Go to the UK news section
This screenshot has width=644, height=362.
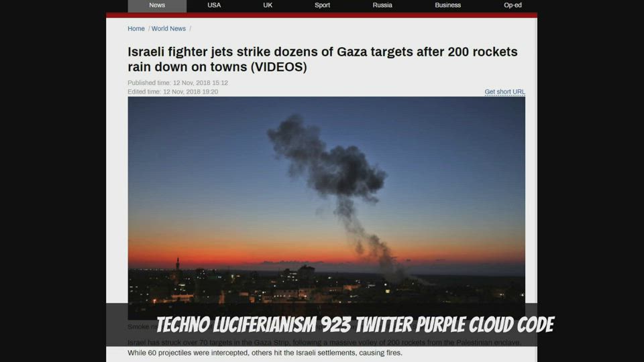coord(268,5)
